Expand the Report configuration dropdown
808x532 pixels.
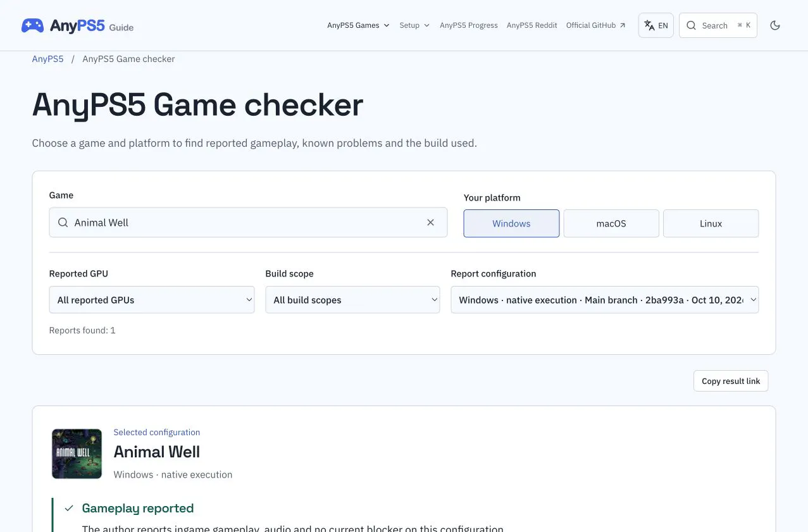604,300
